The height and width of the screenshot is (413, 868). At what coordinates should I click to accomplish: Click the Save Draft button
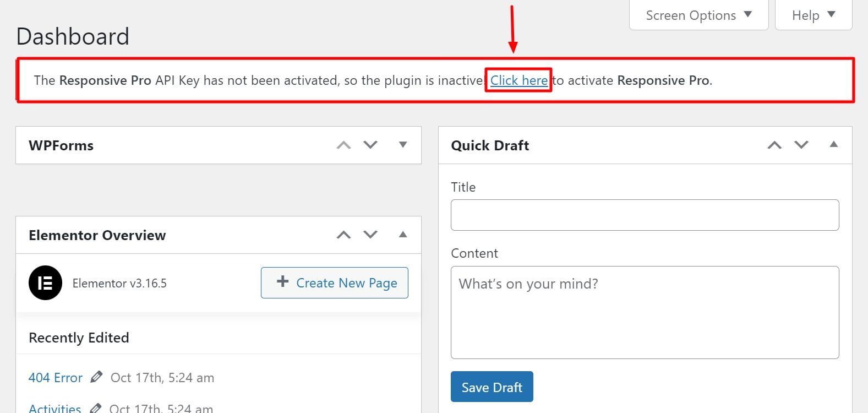pyautogui.click(x=492, y=387)
